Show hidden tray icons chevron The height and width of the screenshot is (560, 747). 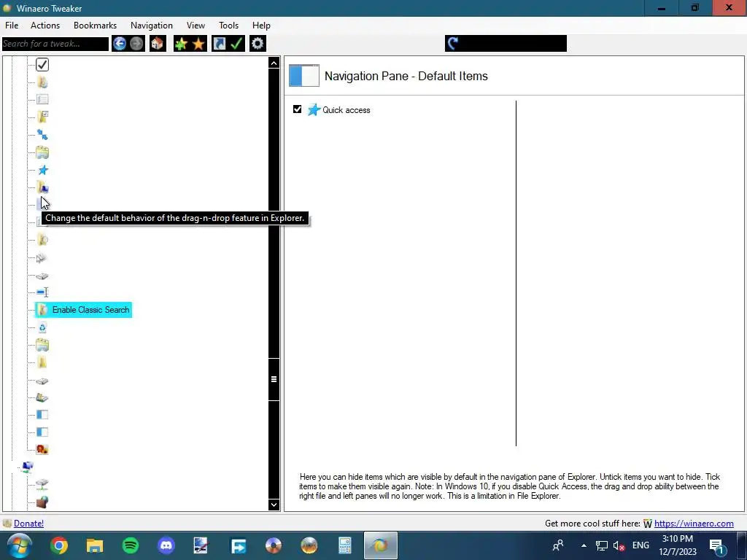[x=584, y=545]
